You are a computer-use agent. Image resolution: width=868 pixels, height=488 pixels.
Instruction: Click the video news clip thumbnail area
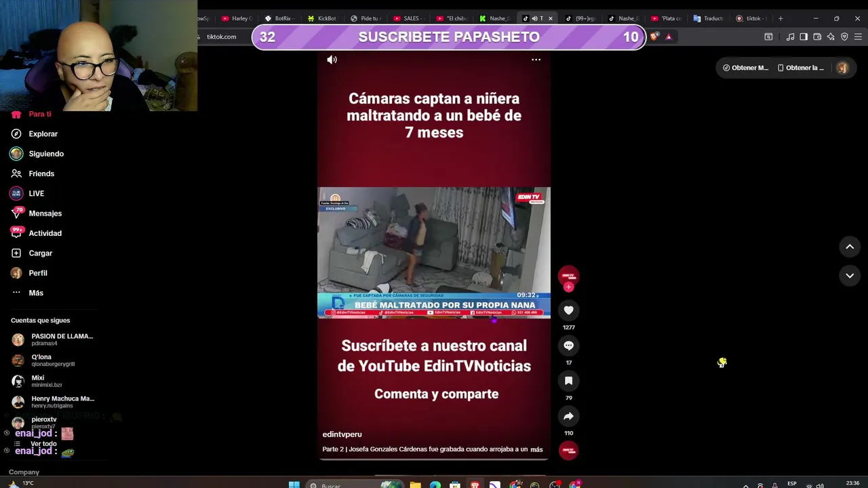[x=434, y=252]
